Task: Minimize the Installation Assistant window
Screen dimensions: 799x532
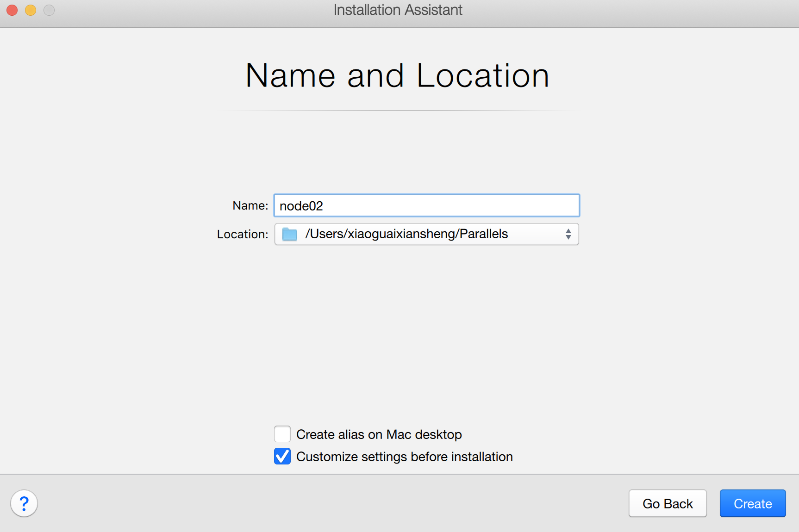Action: tap(31, 10)
